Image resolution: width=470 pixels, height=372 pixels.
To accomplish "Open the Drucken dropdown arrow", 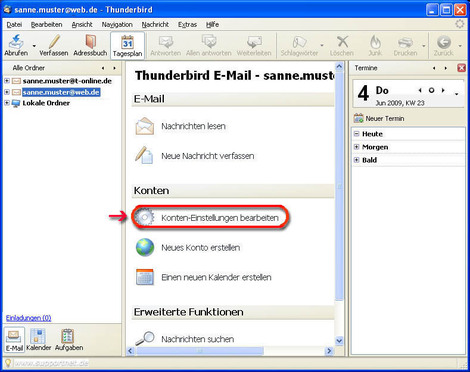I will pos(423,45).
